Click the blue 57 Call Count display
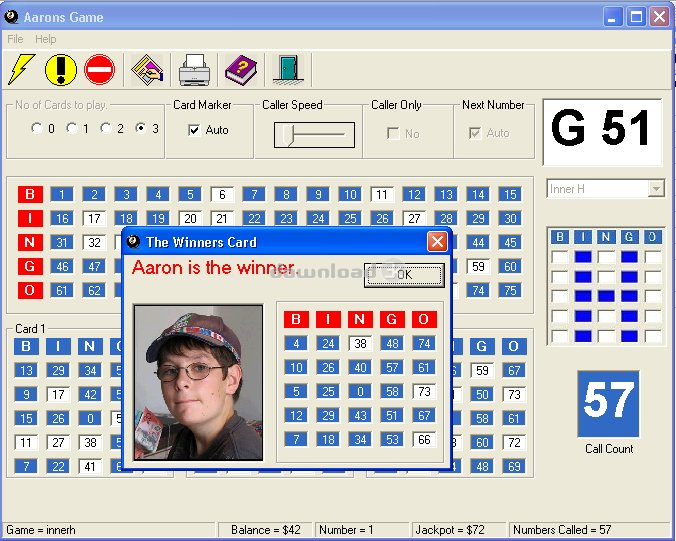676x541 pixels. pos(609,404)
